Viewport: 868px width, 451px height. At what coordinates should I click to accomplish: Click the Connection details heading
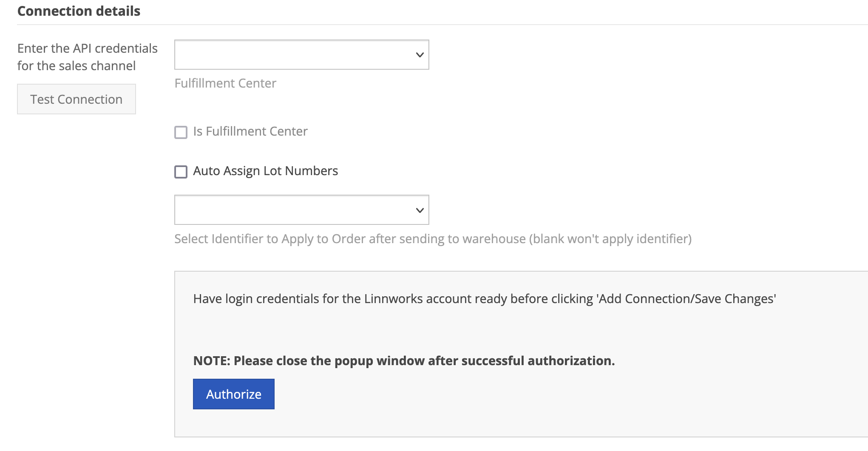(x=79, y=11)
